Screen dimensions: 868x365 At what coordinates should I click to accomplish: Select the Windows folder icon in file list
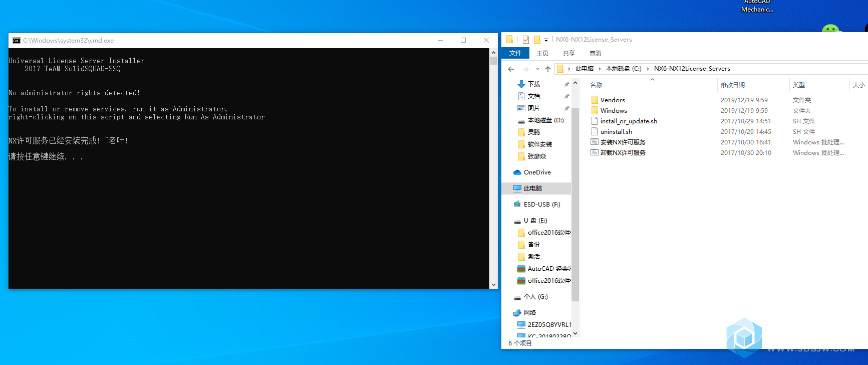595,111
